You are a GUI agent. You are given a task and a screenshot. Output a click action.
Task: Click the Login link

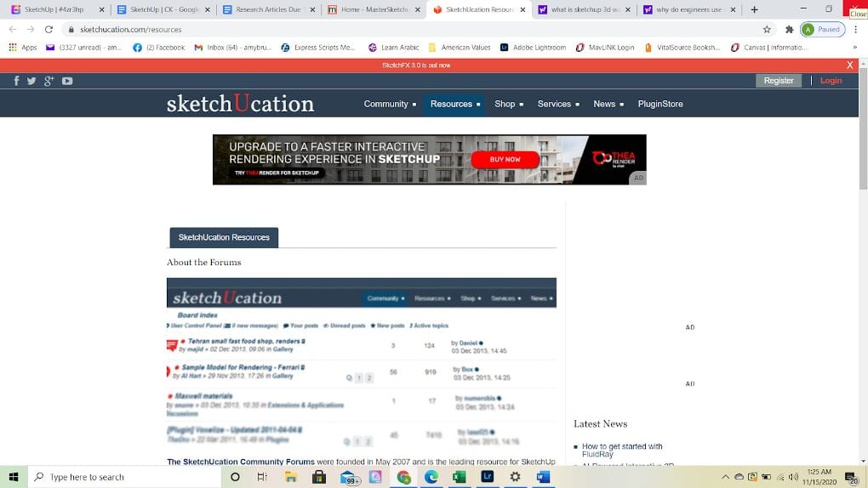pyautogui.click(x=831, y=81)
